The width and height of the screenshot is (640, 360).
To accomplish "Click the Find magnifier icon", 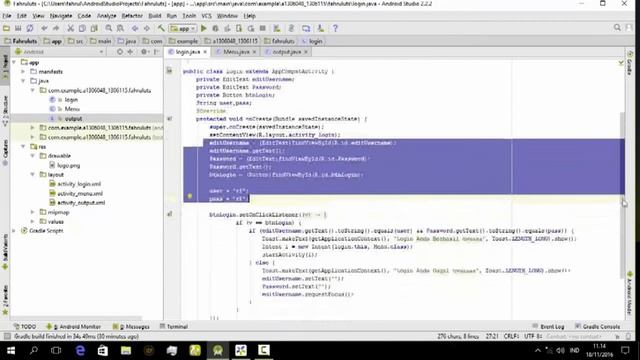I will pyautogui.click(x=109, y=28).
